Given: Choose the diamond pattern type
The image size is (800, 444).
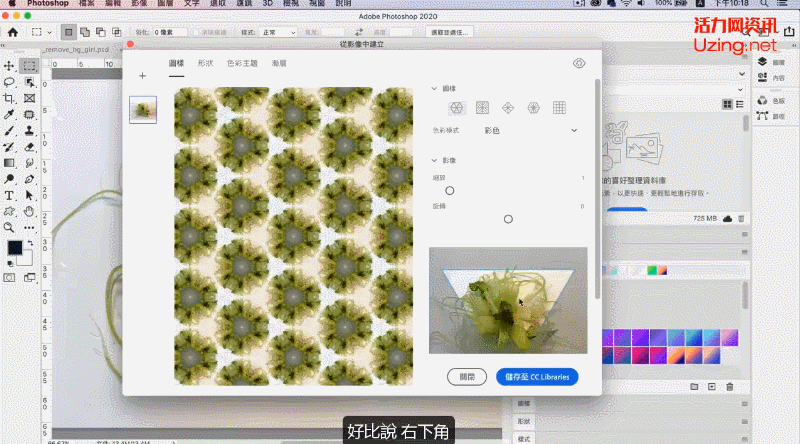Looking at the screenshot, I should pyautogui.click(x=508, y=108).
